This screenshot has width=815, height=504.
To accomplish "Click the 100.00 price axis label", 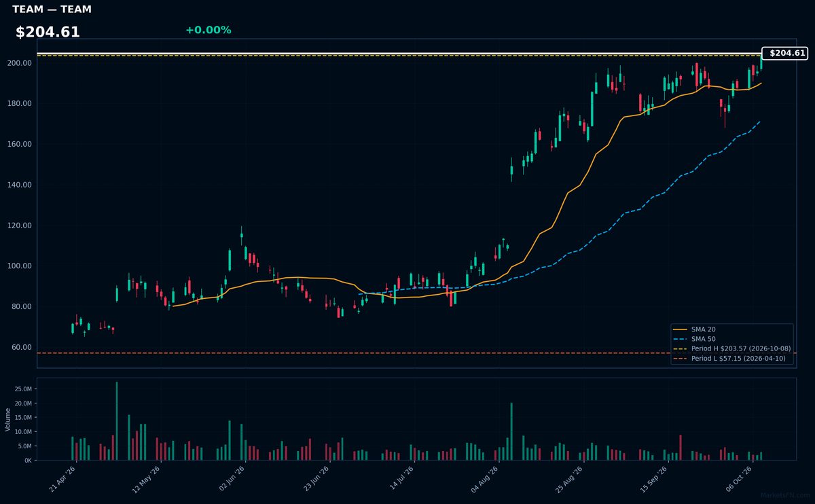I will [20, 266].
